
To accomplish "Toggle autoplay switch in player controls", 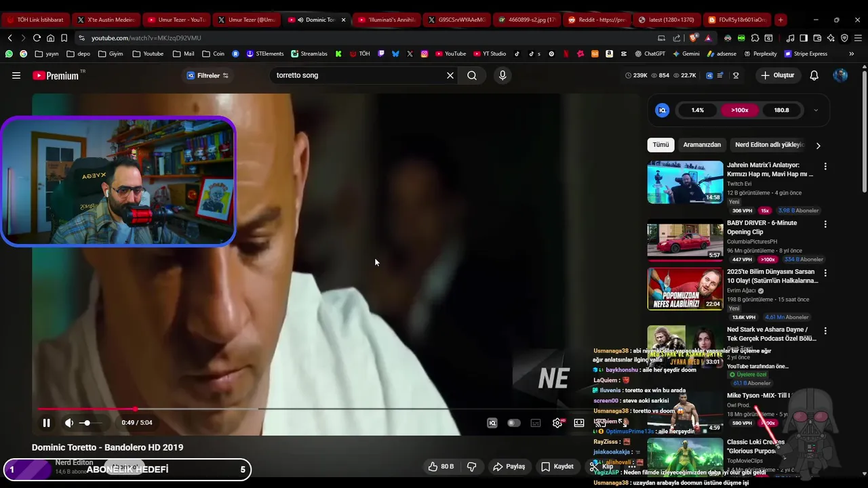I will point(514,423).
